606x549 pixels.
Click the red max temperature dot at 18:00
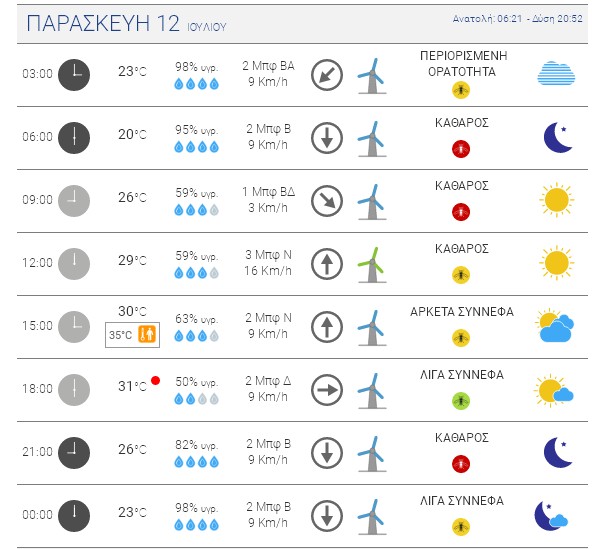click(x=155, y=381)
